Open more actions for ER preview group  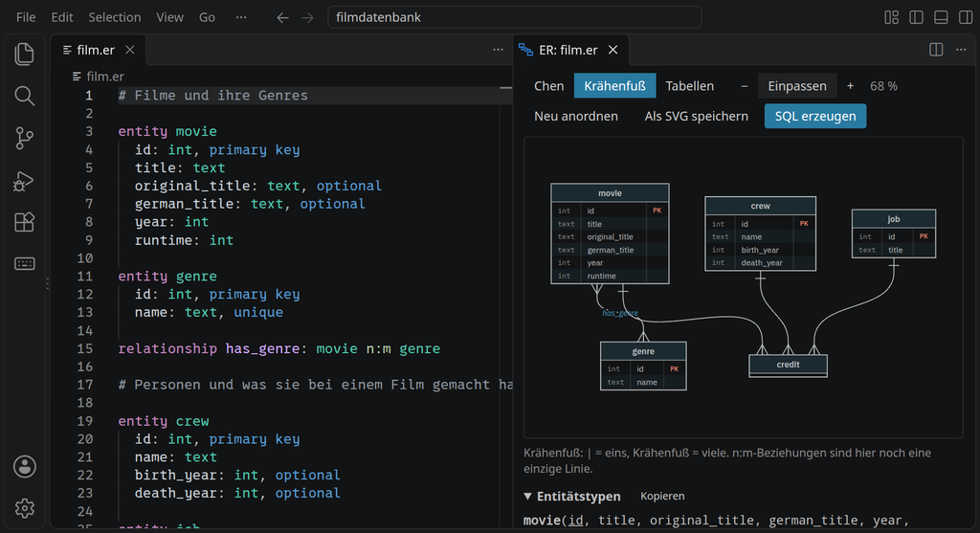[x=961, y=50]
